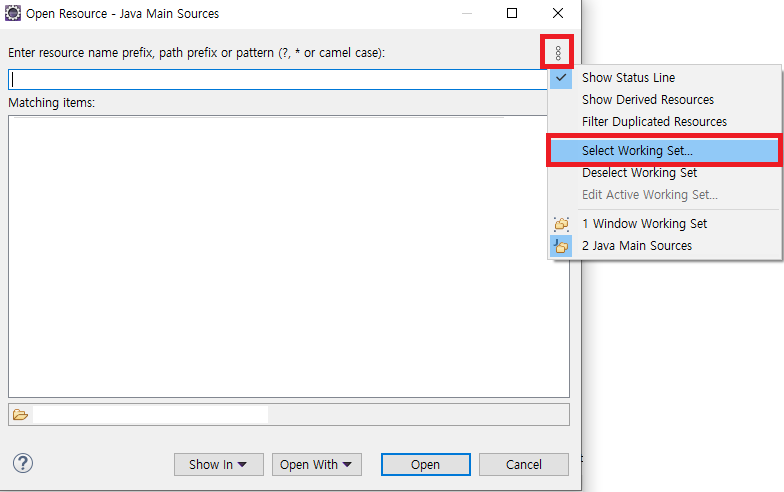Image resolution: width=784 pixels, height=492 pixels.
Task: Maximize the Open Resource dialog
Action: click(512, 13)
